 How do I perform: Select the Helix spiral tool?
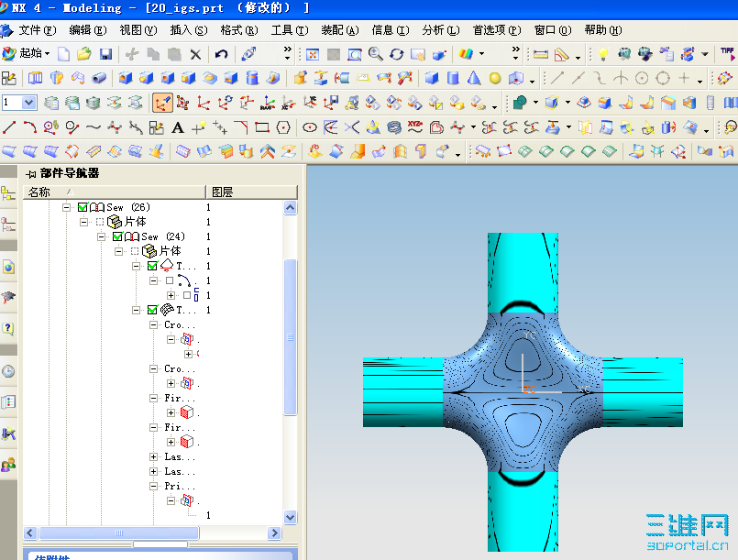point(394,127)
